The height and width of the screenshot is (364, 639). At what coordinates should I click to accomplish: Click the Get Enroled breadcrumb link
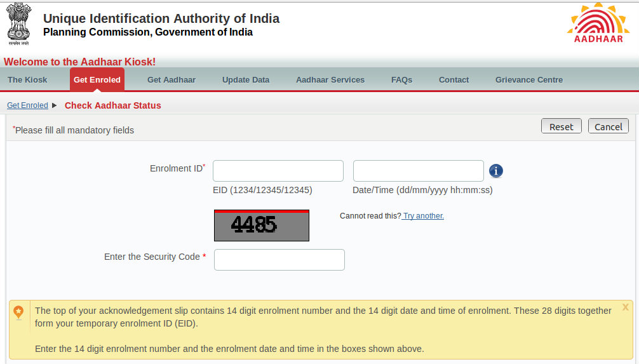pyautogui.click(x=27, y=105)
